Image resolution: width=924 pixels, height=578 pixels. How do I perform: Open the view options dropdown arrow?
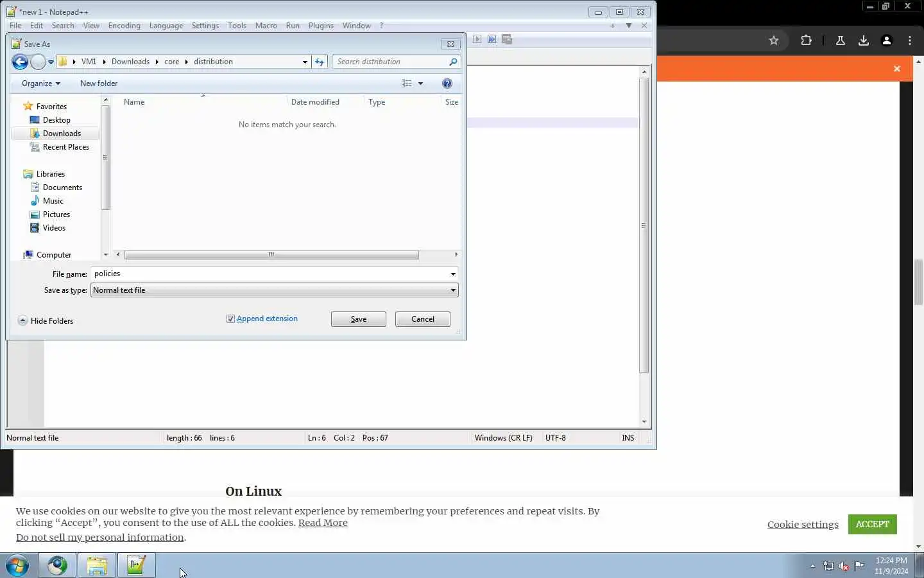click(x=421, y=83)
